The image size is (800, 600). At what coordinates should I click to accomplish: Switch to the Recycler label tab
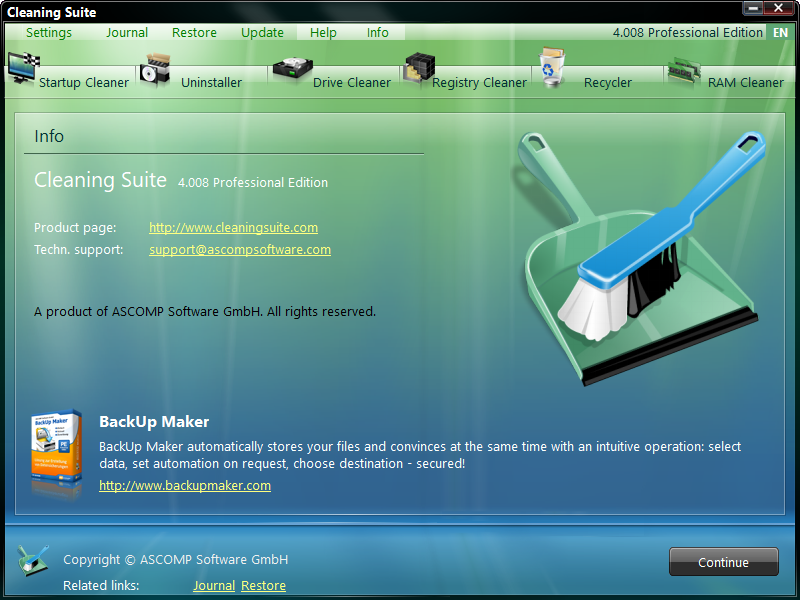[608, 83]
